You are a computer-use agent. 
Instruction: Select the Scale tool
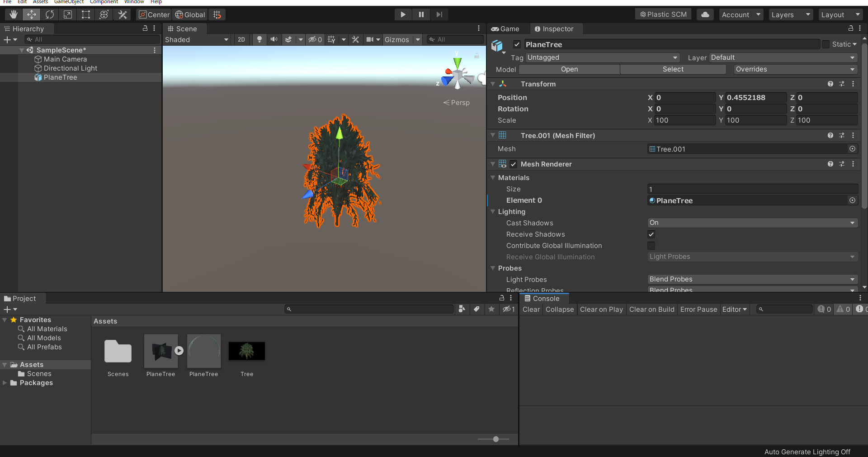pos(68,14)
